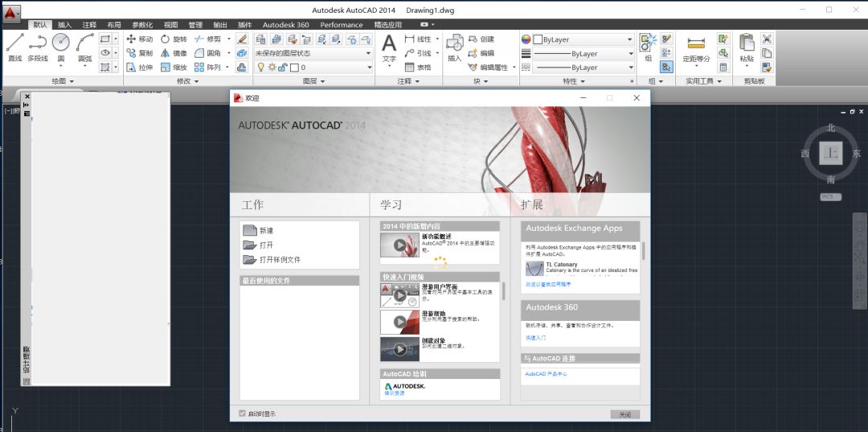Uncheck the 启动时显示 checkbox

(x=242, y=413)
